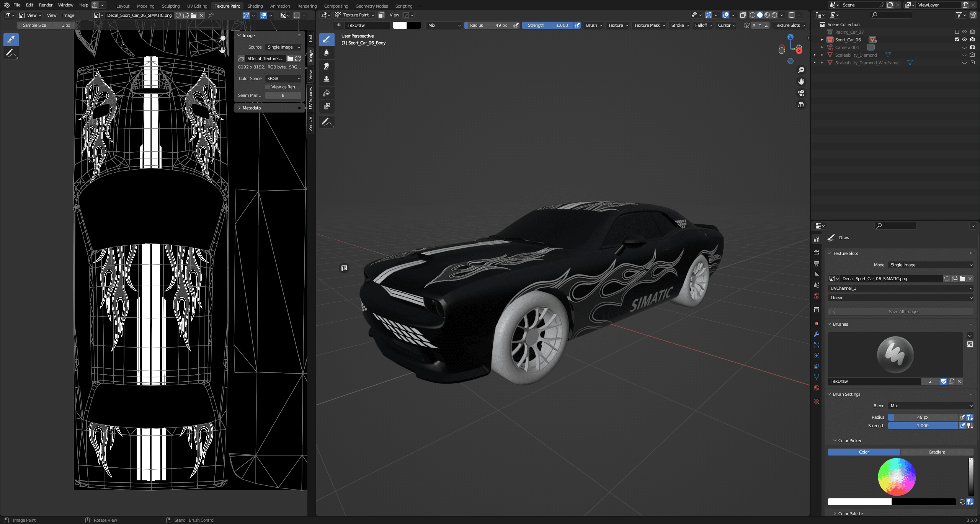Reload the image with the refresh icon
Viewport: 980px width, 524px height.
click(298, 59)
